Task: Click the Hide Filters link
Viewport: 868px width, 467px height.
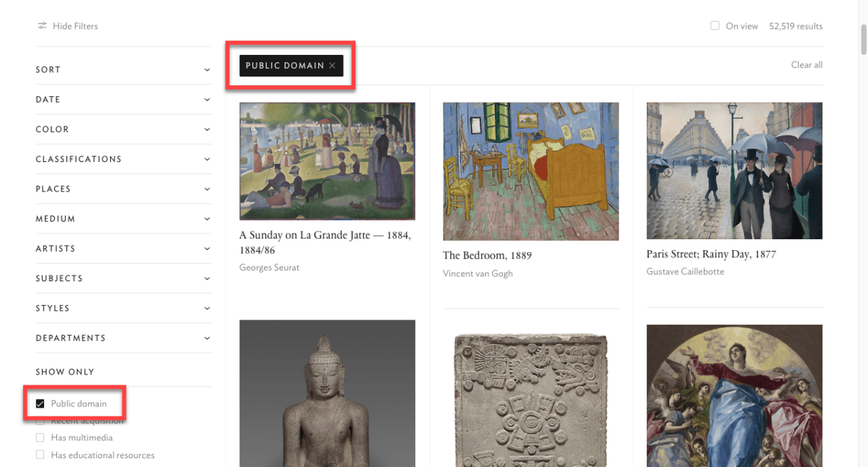Action: pos(75,26)
